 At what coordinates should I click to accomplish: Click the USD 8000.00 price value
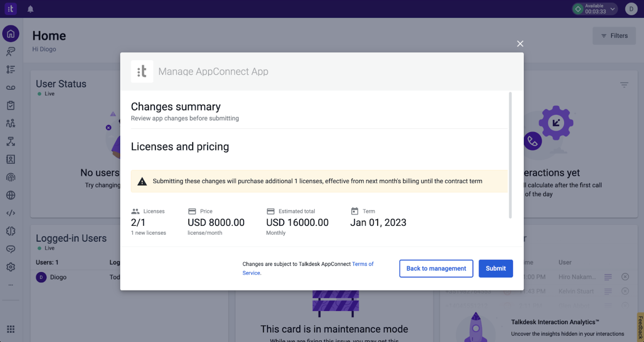[x=216, y=222]
